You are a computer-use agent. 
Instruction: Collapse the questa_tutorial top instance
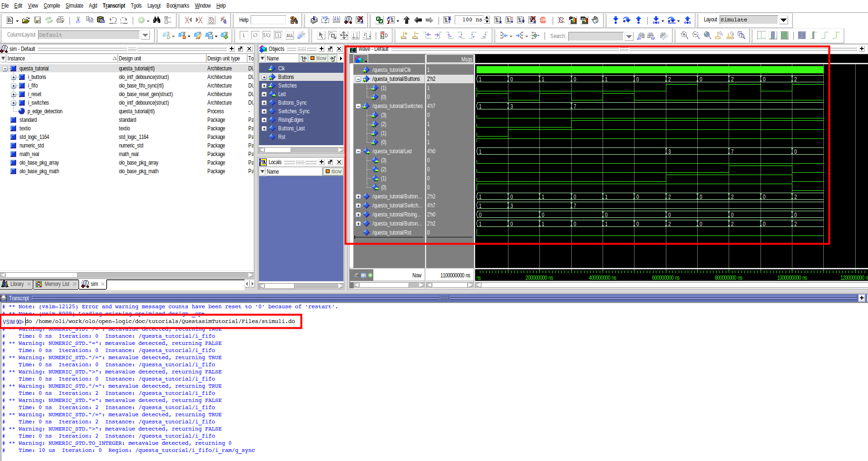click(x=5, y=69)
